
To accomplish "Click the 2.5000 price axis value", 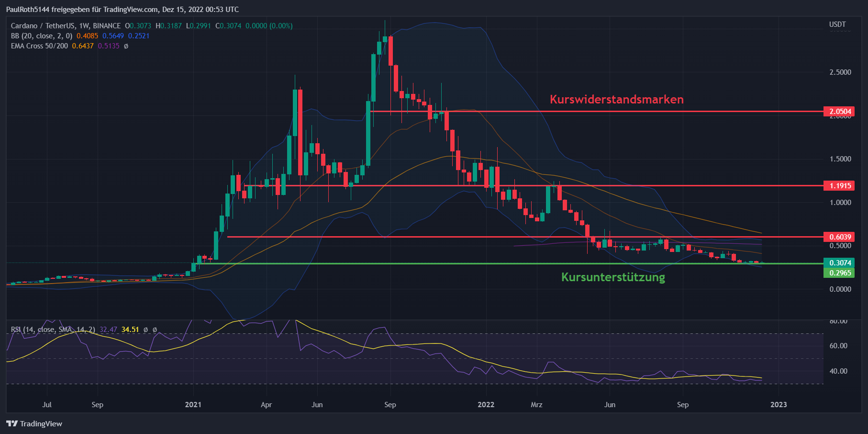I will point(840,72).
